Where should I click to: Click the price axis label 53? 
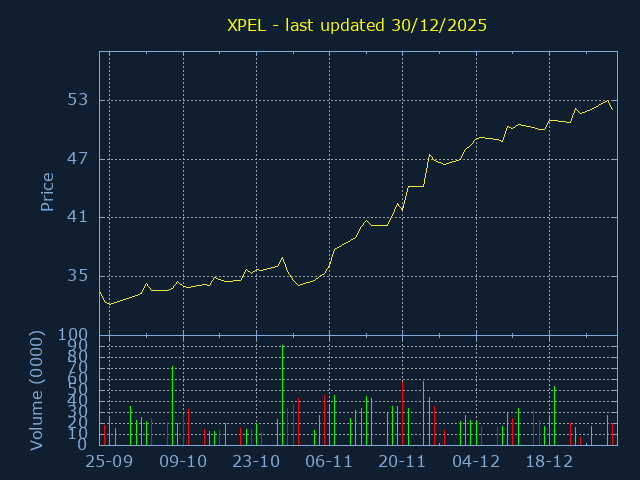pos(78,100)
